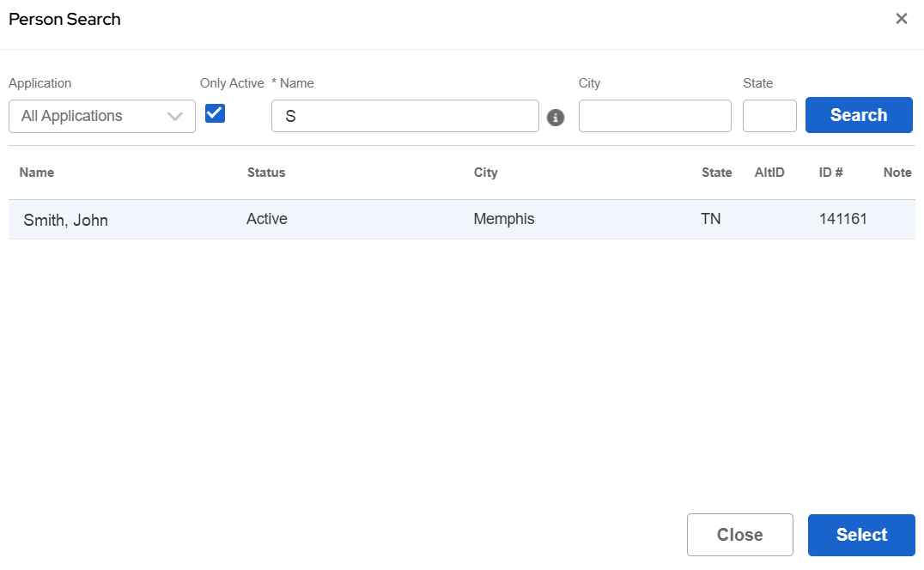Click the info icon beside the Name field
The width and height of the screenshot is (924, 570).
tap(556, 118)
